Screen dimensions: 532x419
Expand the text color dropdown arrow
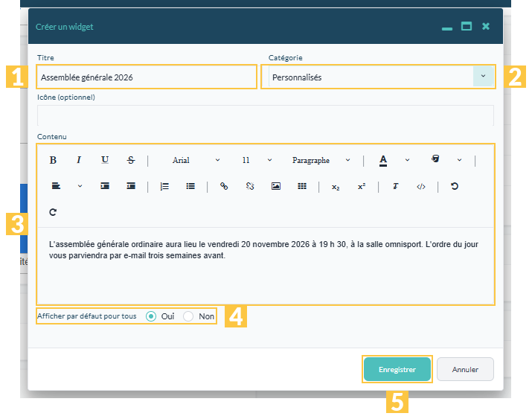coord(407,160)
